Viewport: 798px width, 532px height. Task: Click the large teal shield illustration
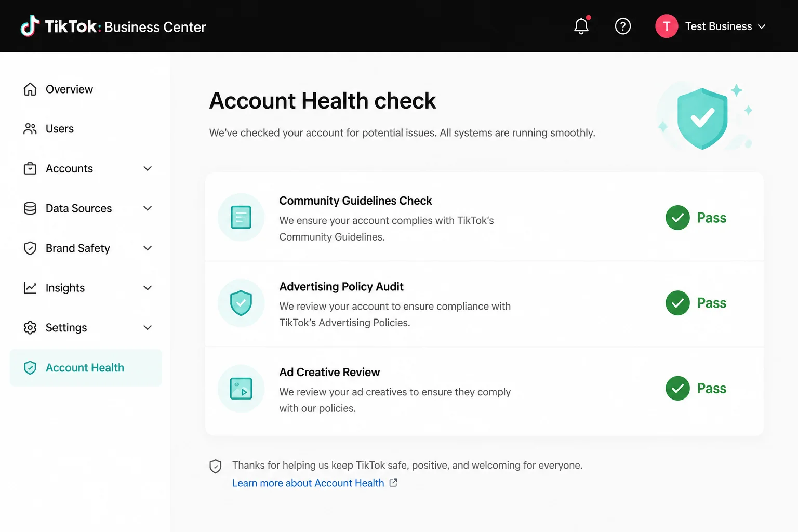click(702, 118)
